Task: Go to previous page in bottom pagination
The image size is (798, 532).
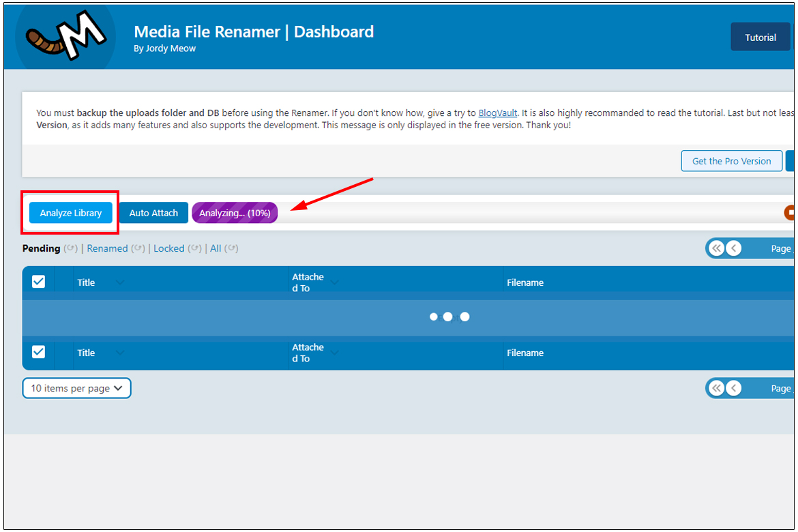Action: (733, 389)
